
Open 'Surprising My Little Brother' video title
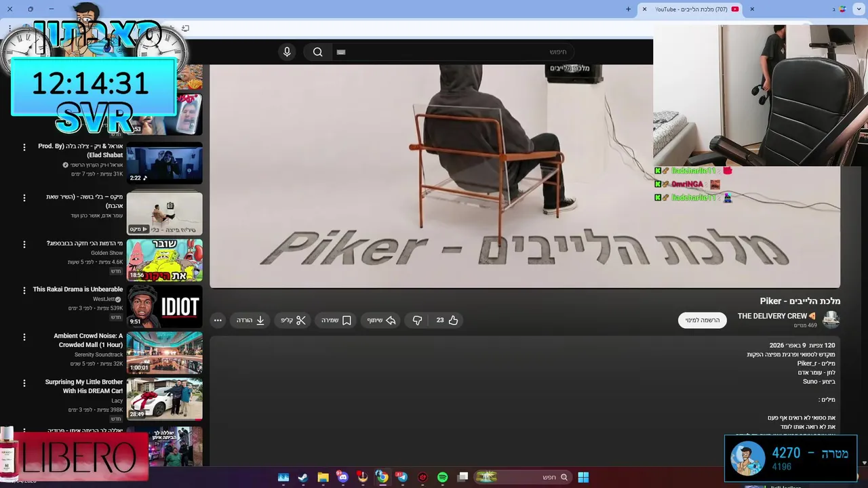(84, 386)
